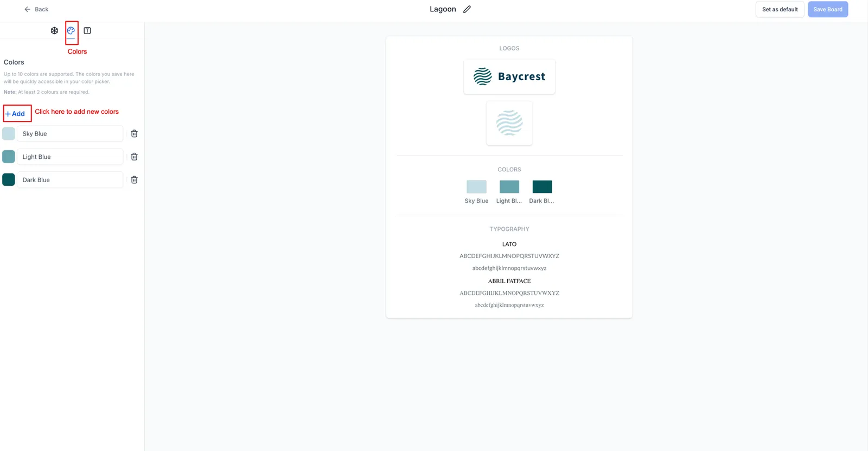Open the Dark Blue color swatch picker
Viewport: 868px width, 451px height.
pos(9,179)
